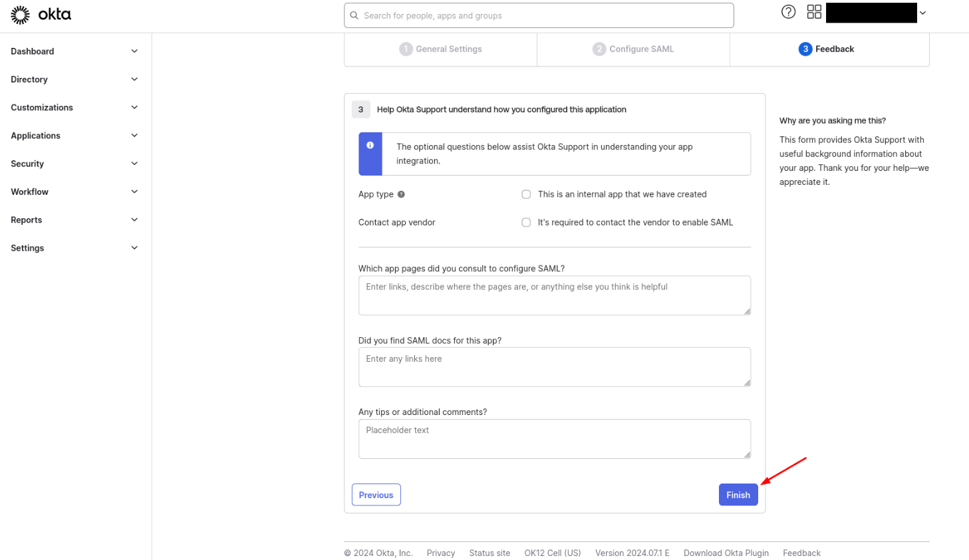Click the App type help tooltip icon
Image resolution: width=969 pixels, height=560 pixels.
click(401, 194)
